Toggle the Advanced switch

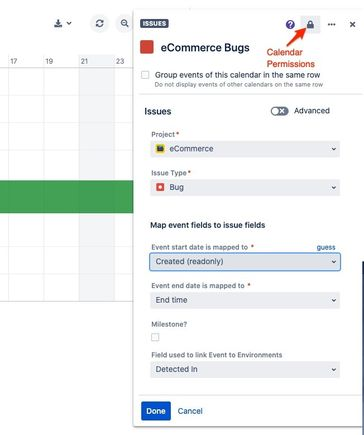coord(279,111)
